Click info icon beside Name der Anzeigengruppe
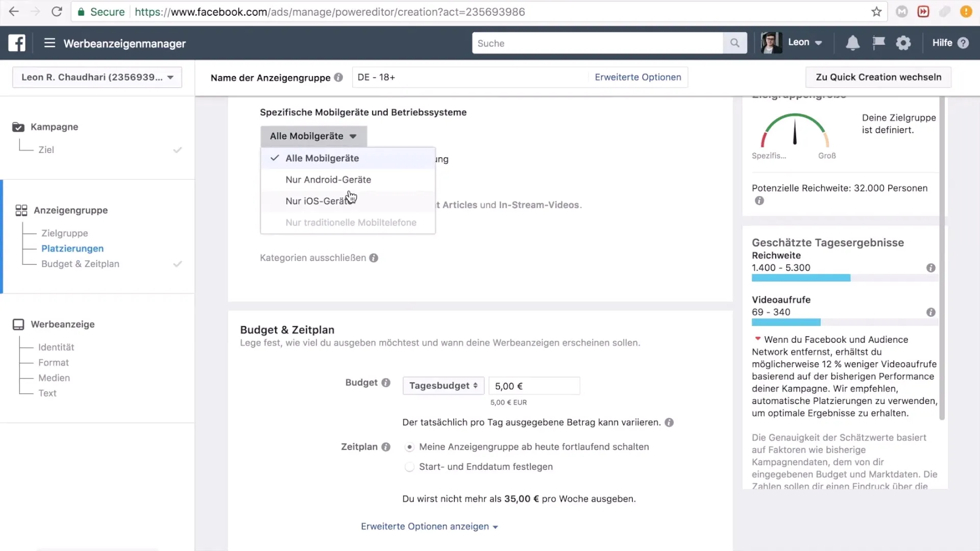 pos(338,78)
